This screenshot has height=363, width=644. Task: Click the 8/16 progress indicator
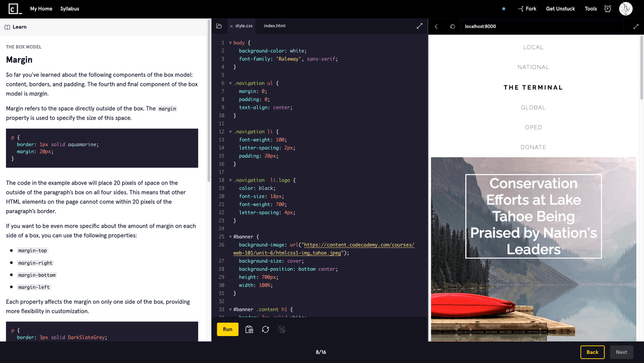tap(321, 352)
